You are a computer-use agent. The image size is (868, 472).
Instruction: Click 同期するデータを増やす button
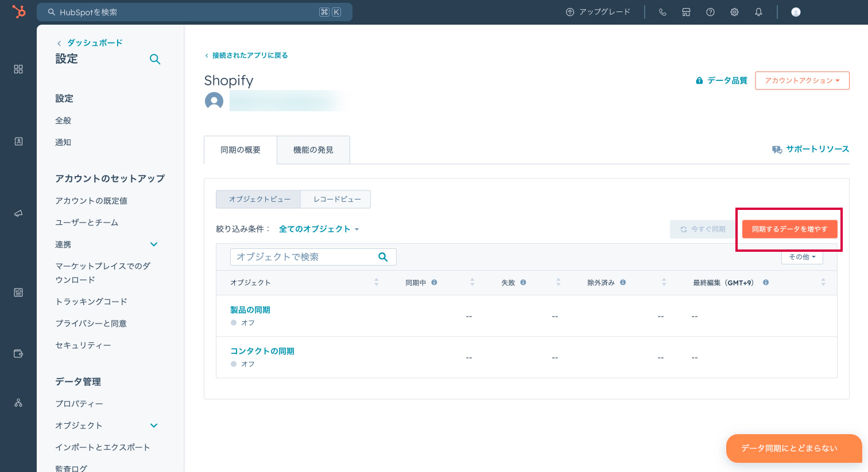click(789, 229)
